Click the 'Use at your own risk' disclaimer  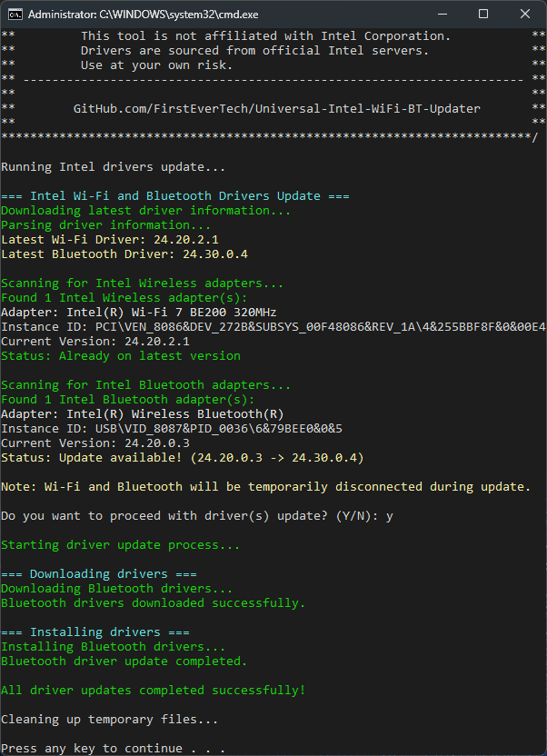(156, 65)
